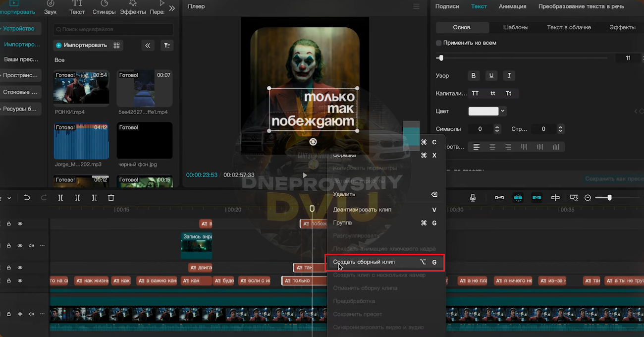
Task: Expand more top tabs with the double chevron
Action: pyautogui.click(x=172, y=8)
